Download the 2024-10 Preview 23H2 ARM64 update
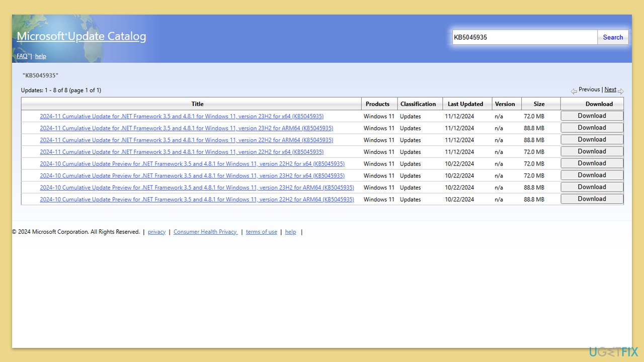The height and width of the screenshot is (362, 644). point(592,187)
